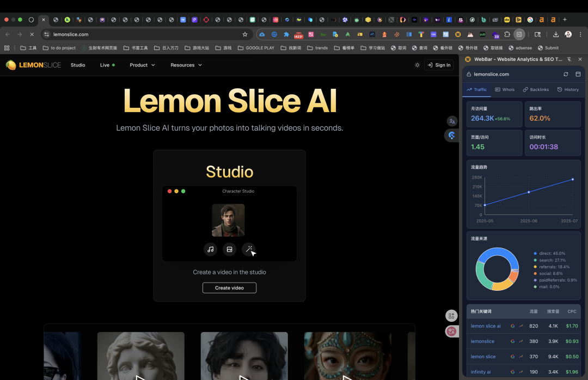Open the trends bookmarks folder
Screen dimensions: 588x380
tap(317, 48)
